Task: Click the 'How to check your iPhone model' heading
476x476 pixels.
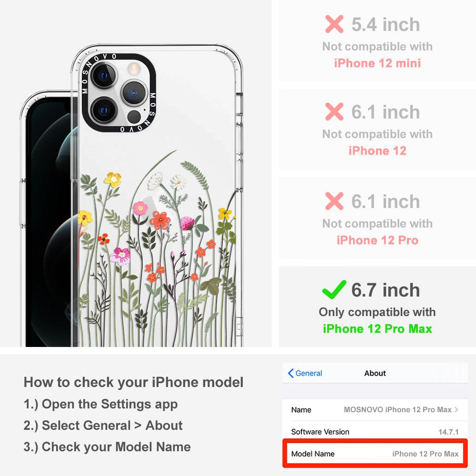Action: 134,382
